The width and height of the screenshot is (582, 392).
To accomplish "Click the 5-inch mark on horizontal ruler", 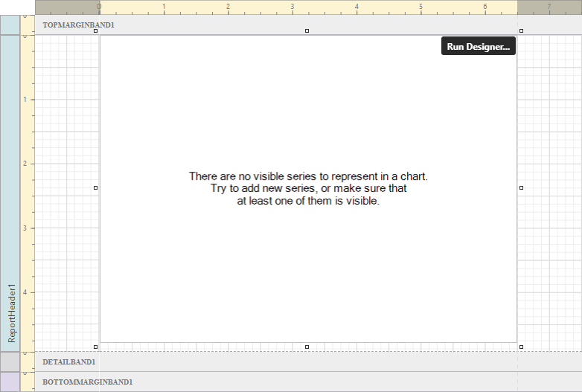I will [421, 7].
